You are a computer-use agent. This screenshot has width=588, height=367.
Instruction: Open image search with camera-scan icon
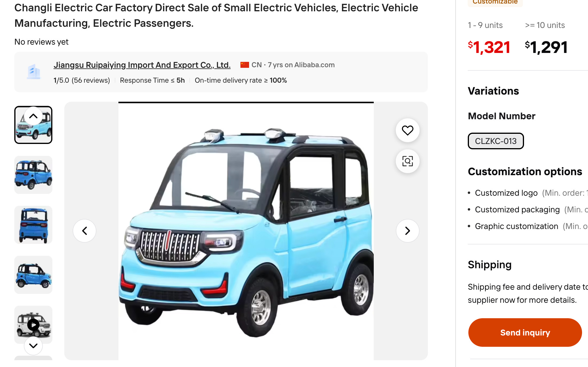[x=407, y=161]
